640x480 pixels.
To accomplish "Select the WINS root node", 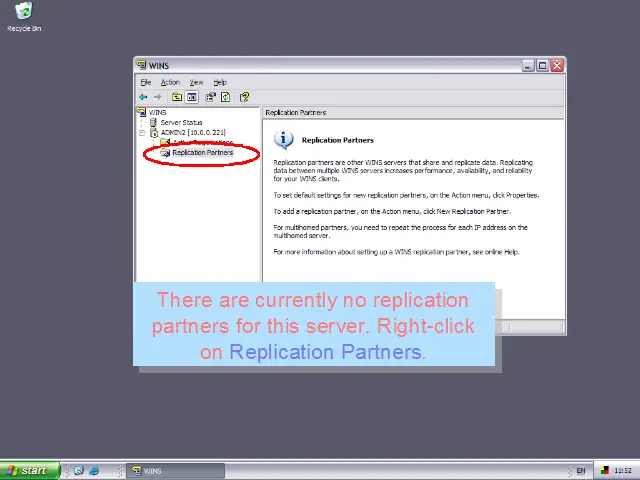I will tap(157, 112).
